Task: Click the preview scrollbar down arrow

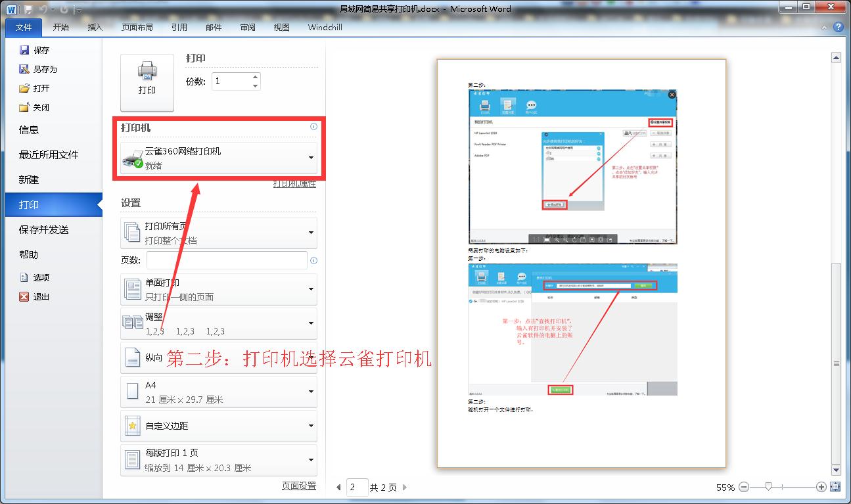Action: pyautogui.click(x=837, y=470)
